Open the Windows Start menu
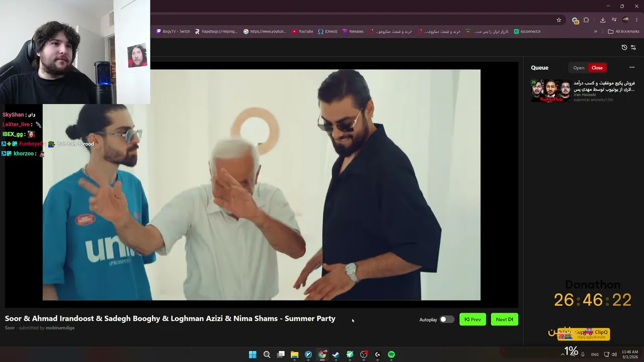 (253, 354)
